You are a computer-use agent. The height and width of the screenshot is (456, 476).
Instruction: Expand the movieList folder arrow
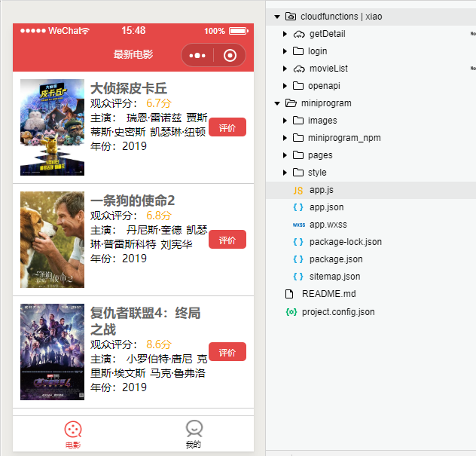[285, 69]
